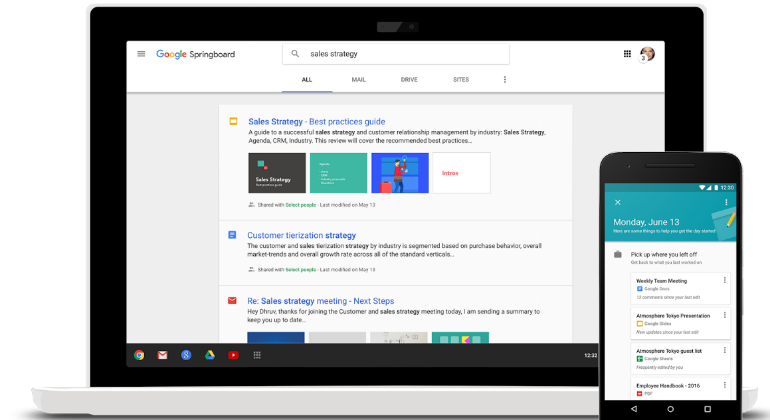The width and height of the screenshot is (770, 420).
Task: Switch to the MAIL tab
Action: (358, 80)
